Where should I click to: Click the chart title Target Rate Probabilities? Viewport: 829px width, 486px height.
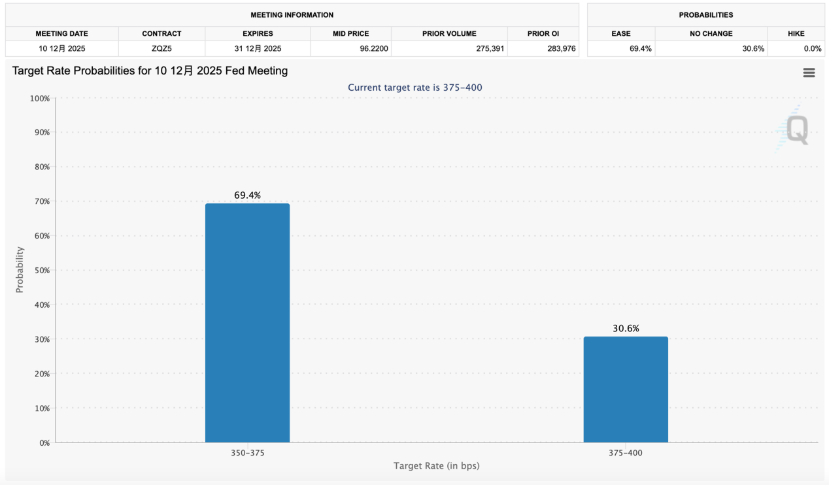150,71
